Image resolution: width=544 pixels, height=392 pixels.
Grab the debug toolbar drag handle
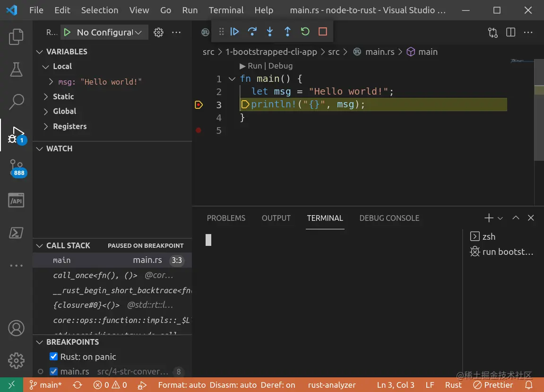click(x=221, y=32)
